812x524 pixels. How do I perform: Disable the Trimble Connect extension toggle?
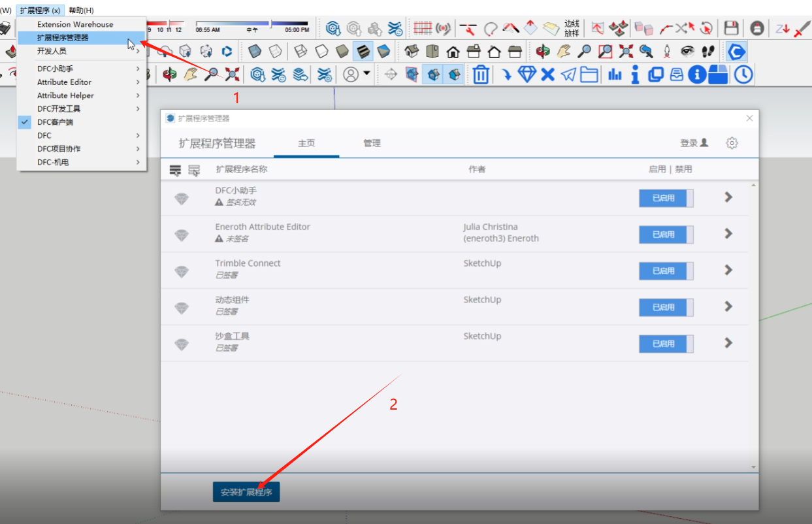[666, 271]
